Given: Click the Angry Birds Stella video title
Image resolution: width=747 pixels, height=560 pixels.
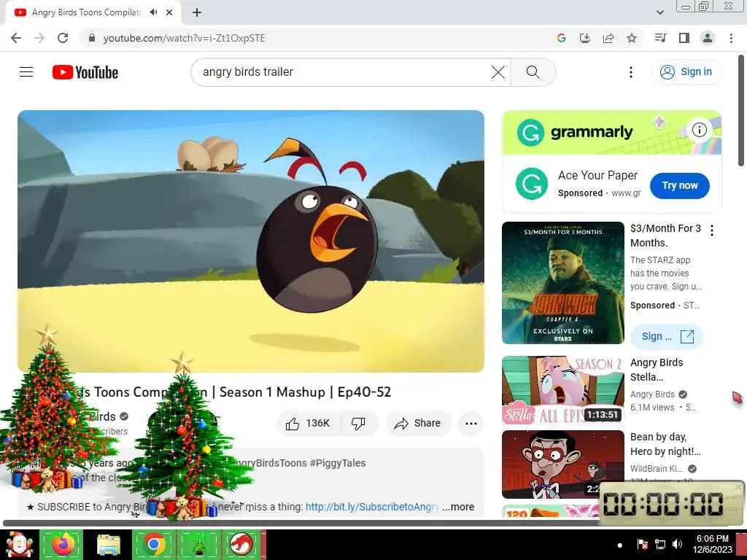Looking at the screenshot, I should pos(657,370).
